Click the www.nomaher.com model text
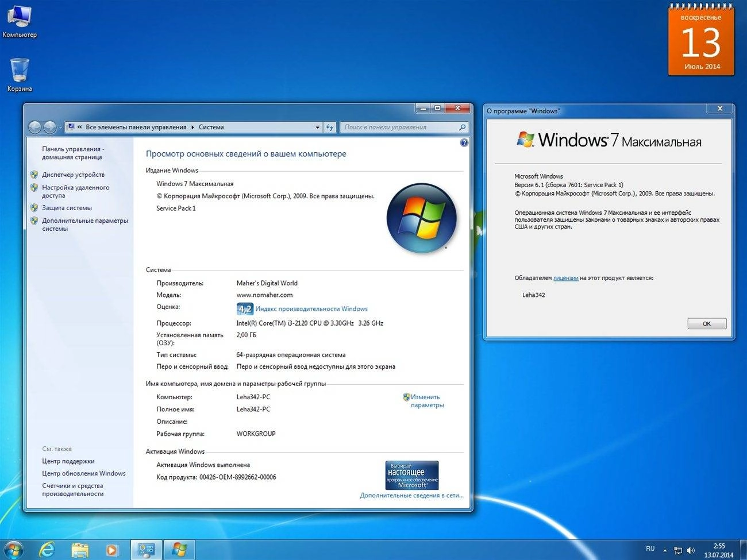Image resolution: width=747 pixels, height=560 pixels. 264,295
